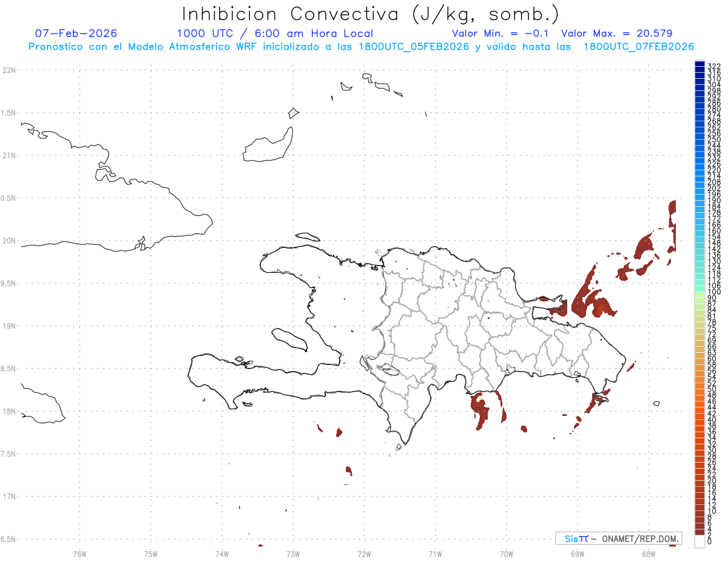Click the longitude label '74W'
Viewport: 728px width, 562px height.
click(222, 554)
